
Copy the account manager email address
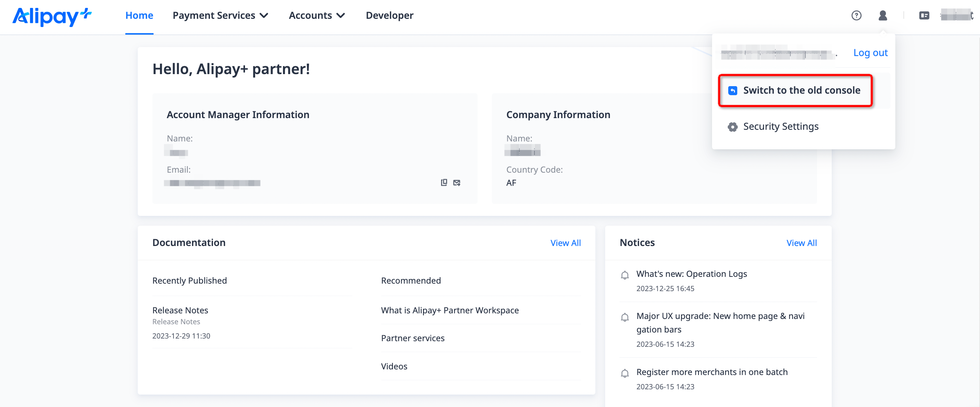tap(444, 182)
